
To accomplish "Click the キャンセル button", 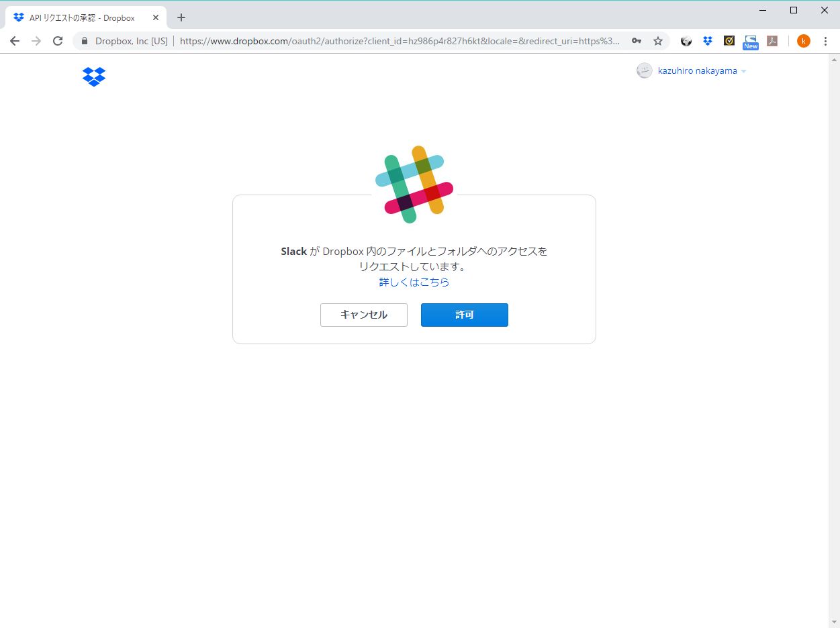I will point(364,315).
